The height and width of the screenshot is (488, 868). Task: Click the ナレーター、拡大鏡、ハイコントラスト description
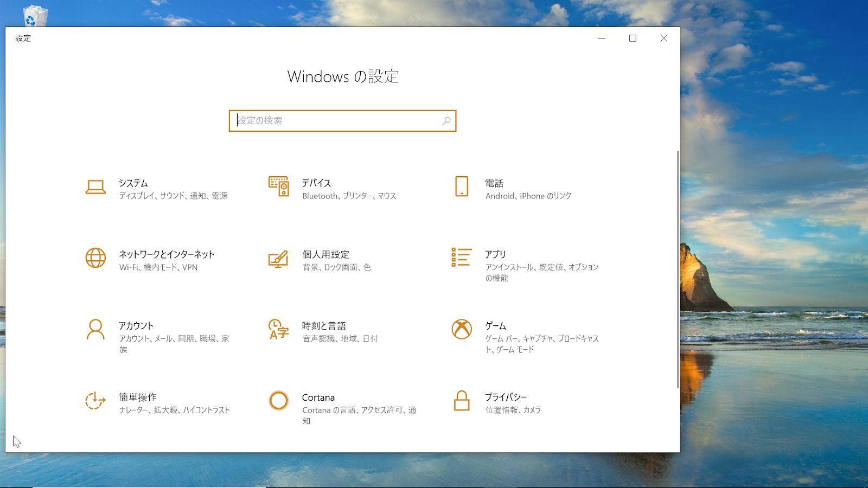[x=175, y=410]
